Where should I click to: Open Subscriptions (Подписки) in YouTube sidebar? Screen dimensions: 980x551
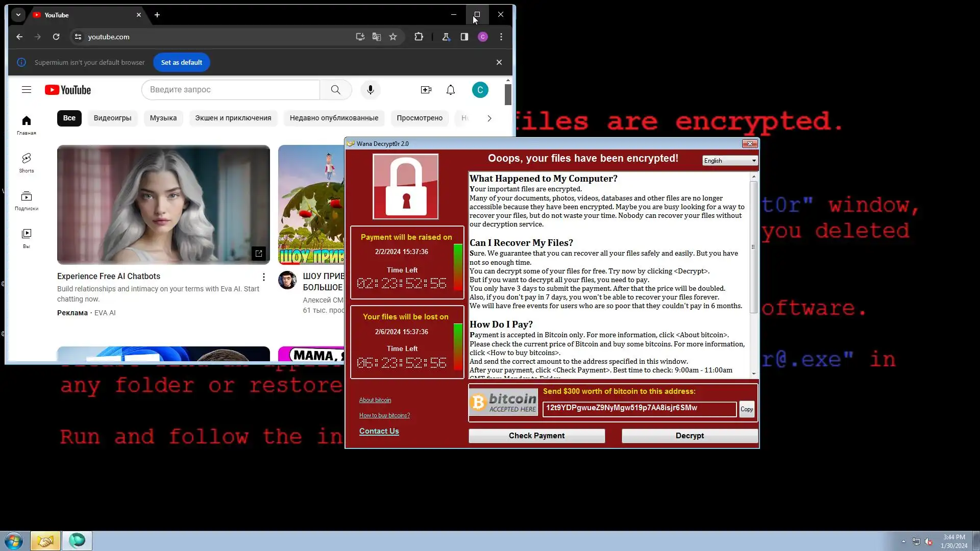(27, 200)
